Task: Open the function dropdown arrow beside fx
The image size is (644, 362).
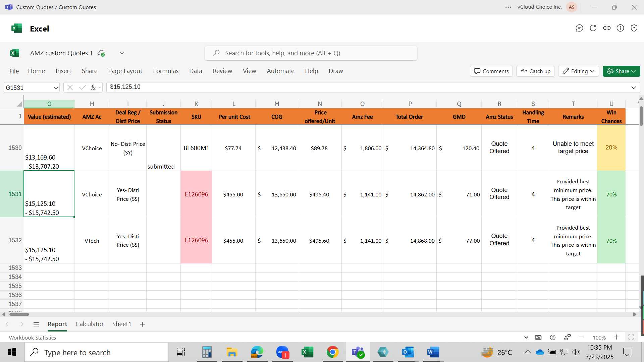Action: (99, 88)
